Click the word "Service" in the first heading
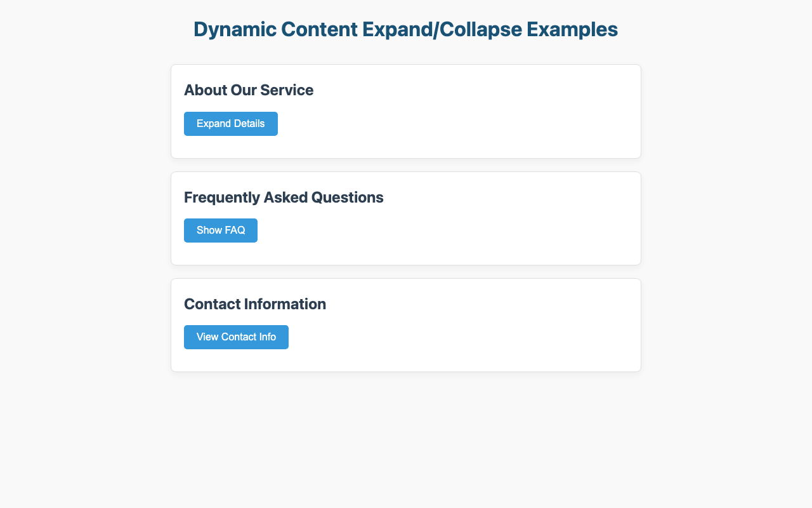This screenshot has height=508, width=812. pos(289,90)
